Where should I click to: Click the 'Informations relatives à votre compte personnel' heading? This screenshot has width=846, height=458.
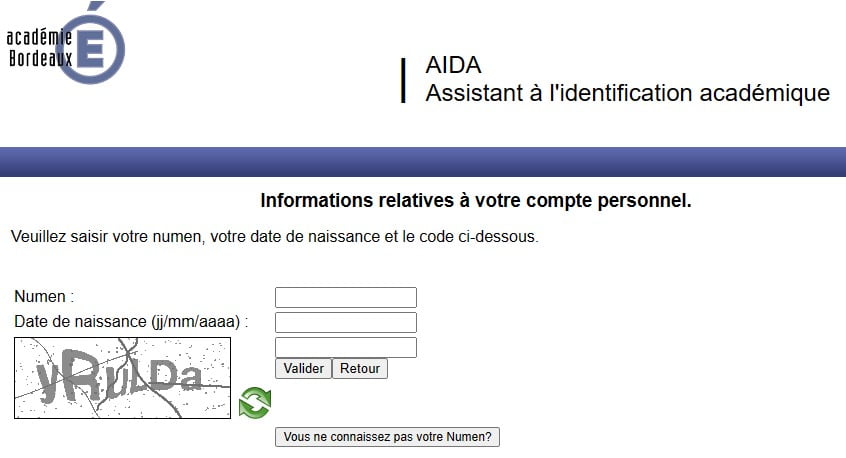(475, 201)
